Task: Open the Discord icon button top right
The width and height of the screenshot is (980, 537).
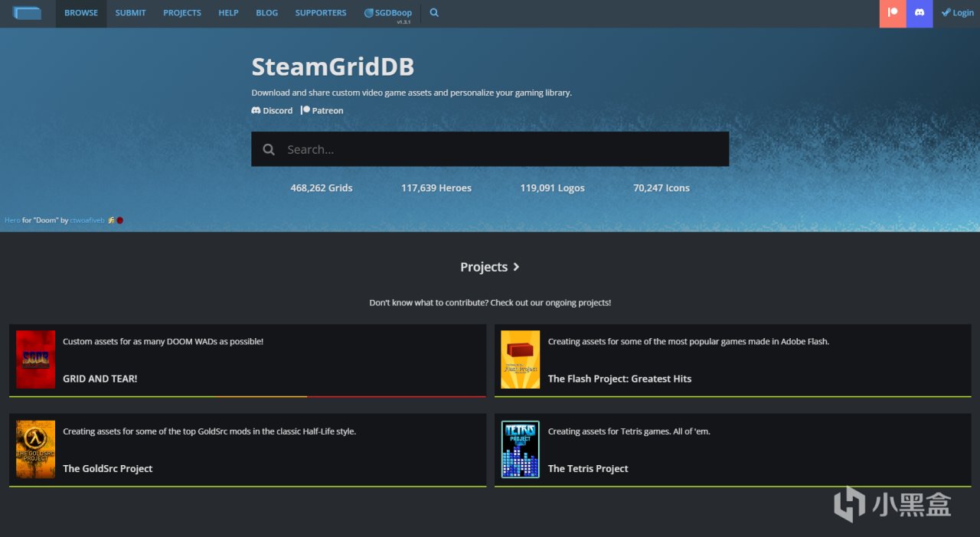Action: pyautogui.click(x=920, y=13)
